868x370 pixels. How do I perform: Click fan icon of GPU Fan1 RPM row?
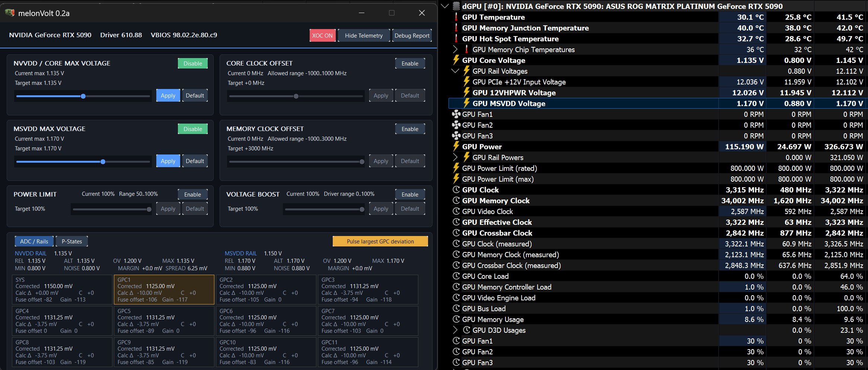pos(456,114)
